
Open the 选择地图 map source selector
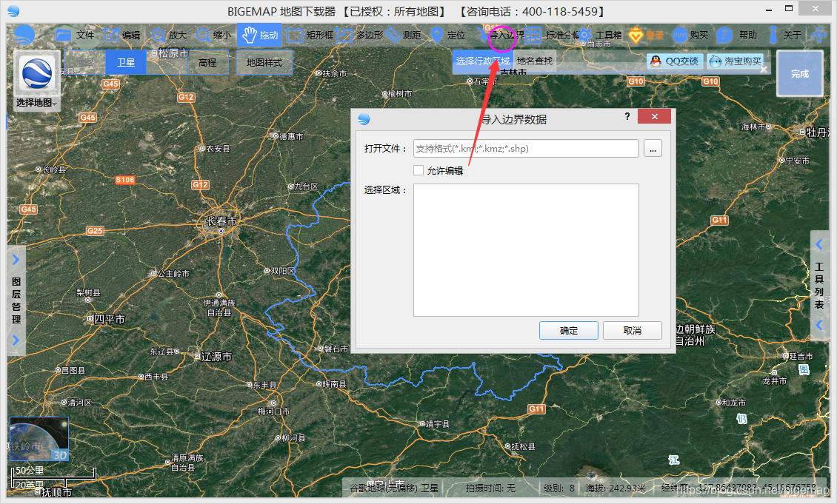(36, 81)
